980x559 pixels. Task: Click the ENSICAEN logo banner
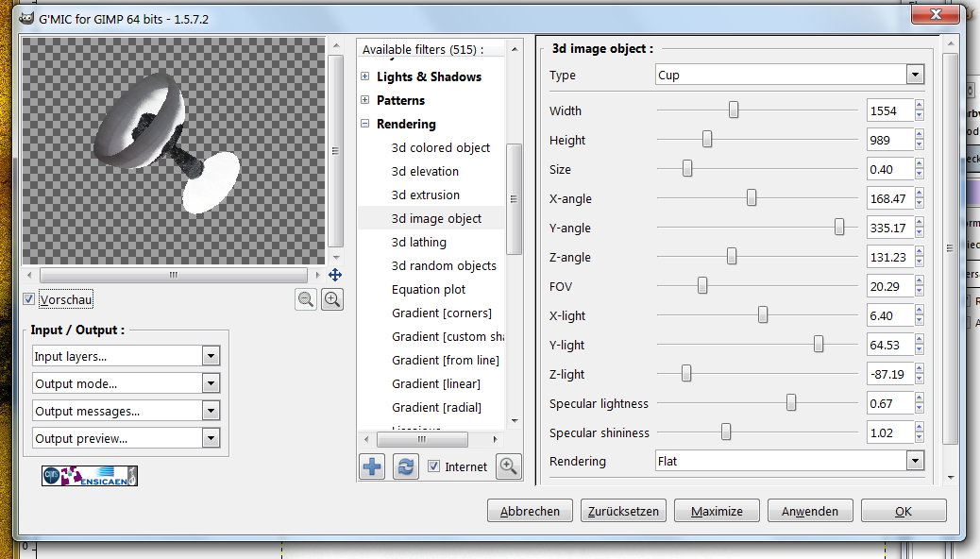pyautogui.click(x=90, y=476)
